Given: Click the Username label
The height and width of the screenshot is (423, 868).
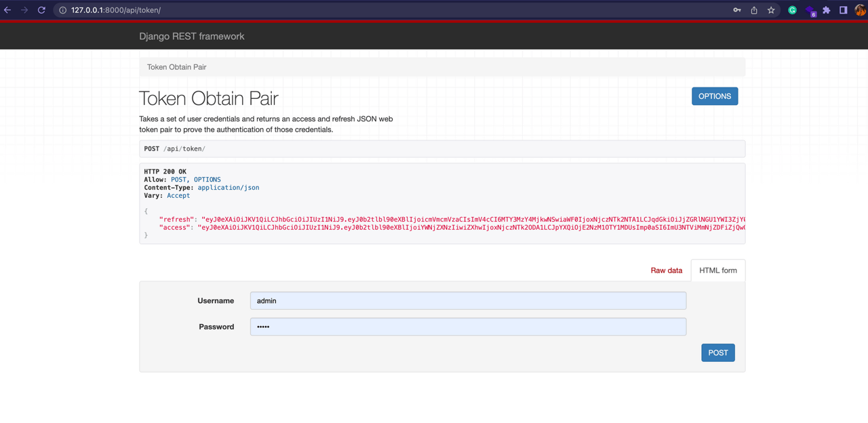Looking at the screenshot, I should (216, 301).
